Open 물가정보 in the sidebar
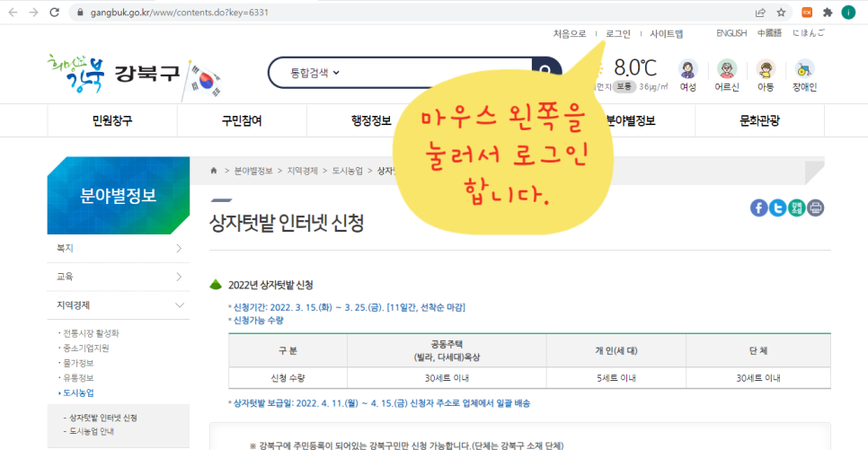 pyautogui.click(x=78, y=363)
